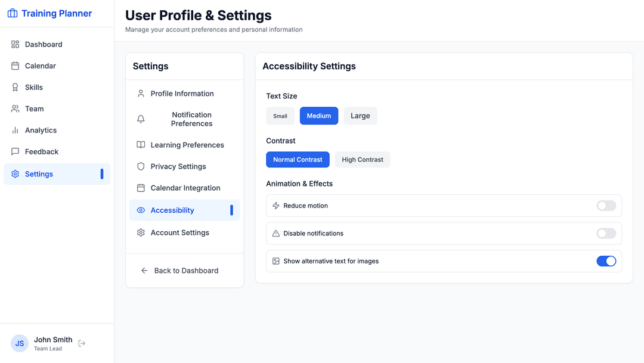The image size is (644, 363).
Task: Click the Analytics bar chart icon
Action: coord(16,131)
